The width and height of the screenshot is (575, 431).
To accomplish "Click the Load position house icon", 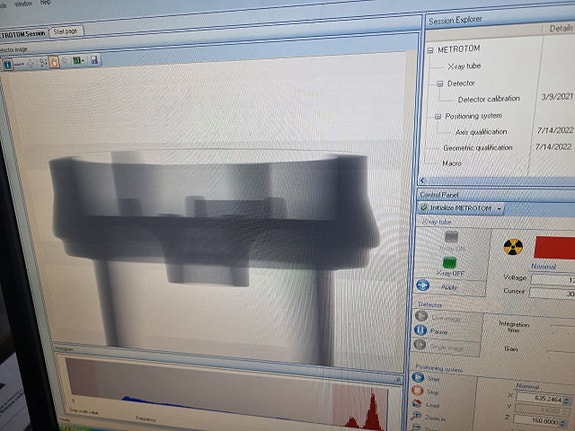I will pos(417,403).
